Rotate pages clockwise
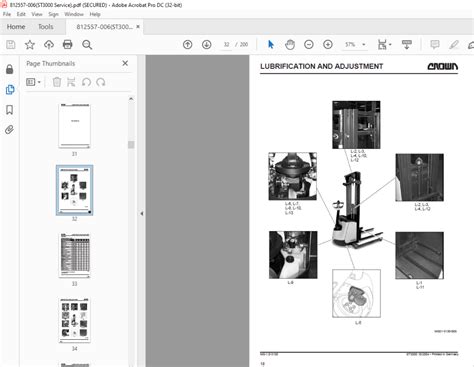 pyautogui.click(x=101, y=82)
